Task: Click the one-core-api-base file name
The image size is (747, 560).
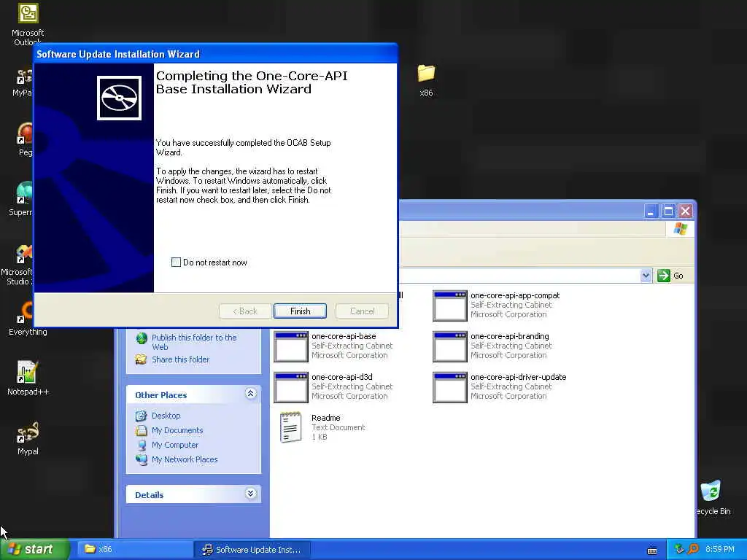Action: coord(344,336)
